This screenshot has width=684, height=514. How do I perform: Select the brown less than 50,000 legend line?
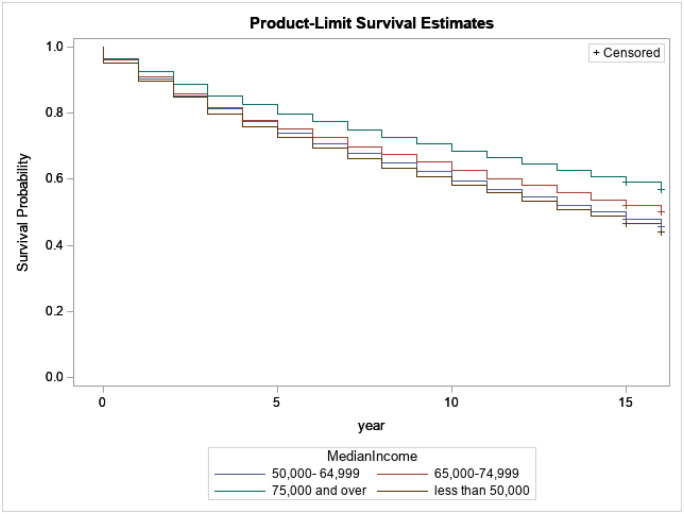[x=402, y=491]
